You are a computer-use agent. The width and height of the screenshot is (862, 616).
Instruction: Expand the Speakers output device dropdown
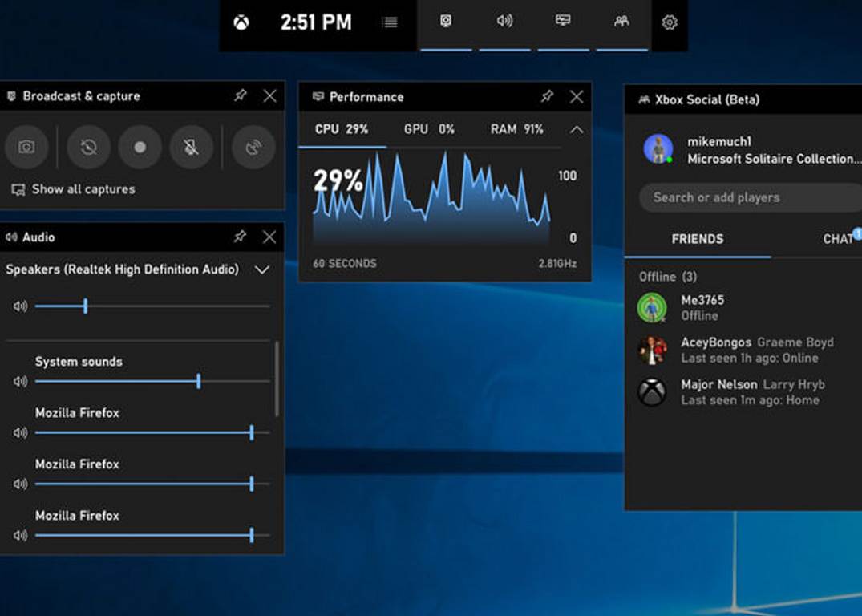[x=261, y=270]
